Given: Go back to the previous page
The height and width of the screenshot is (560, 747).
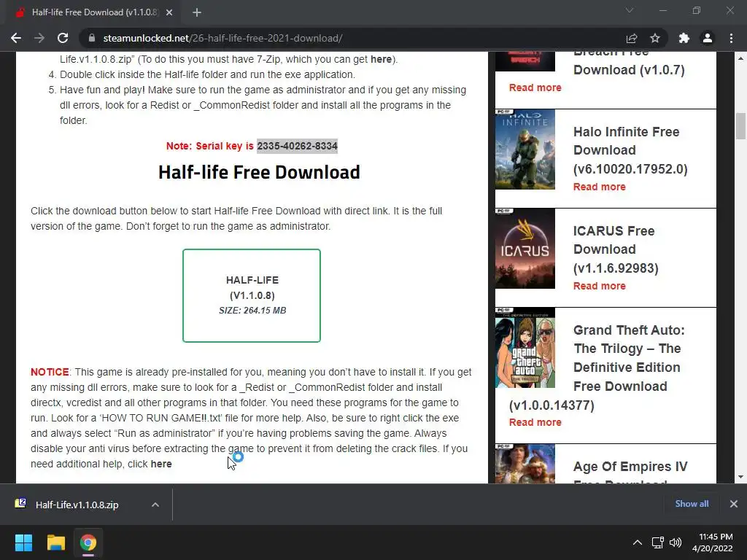Looking at the screenshot, I should click(x=16, y=38).
